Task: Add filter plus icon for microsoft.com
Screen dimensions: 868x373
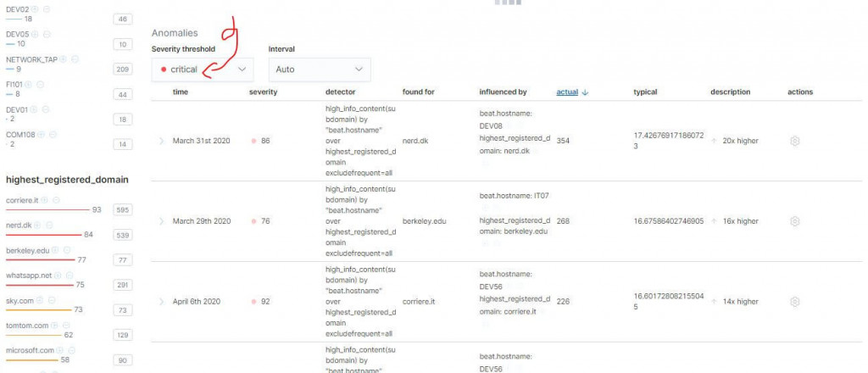Action: pyautogui.click(x=60, y=350)
